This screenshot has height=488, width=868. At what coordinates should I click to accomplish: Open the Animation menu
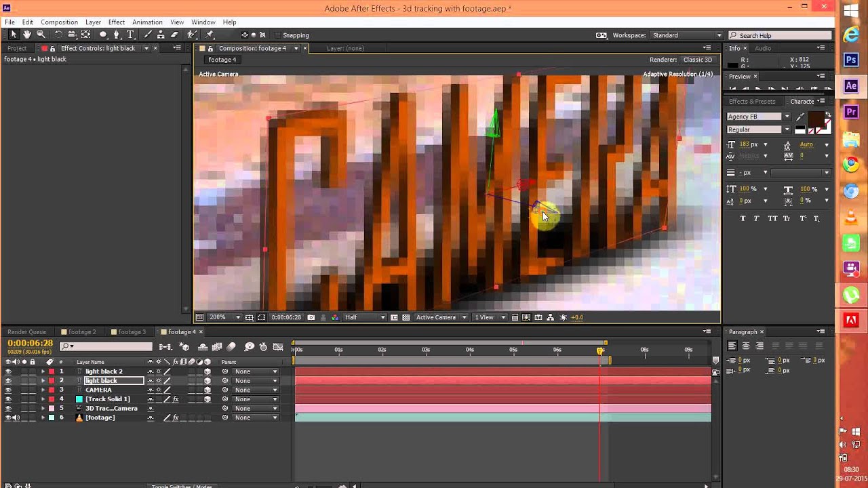point(147,22)
